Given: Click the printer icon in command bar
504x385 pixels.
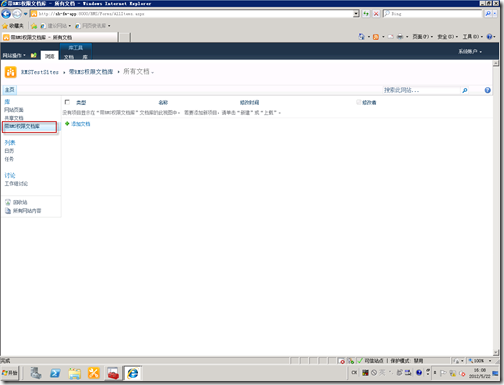Looking at the screenshot, I should point(400,37).
